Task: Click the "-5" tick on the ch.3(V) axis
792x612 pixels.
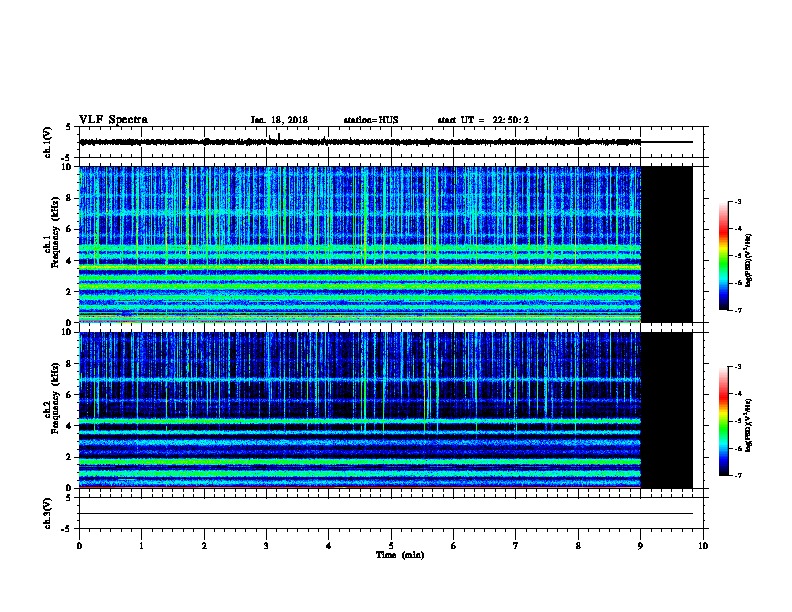Action: point(67,529)
